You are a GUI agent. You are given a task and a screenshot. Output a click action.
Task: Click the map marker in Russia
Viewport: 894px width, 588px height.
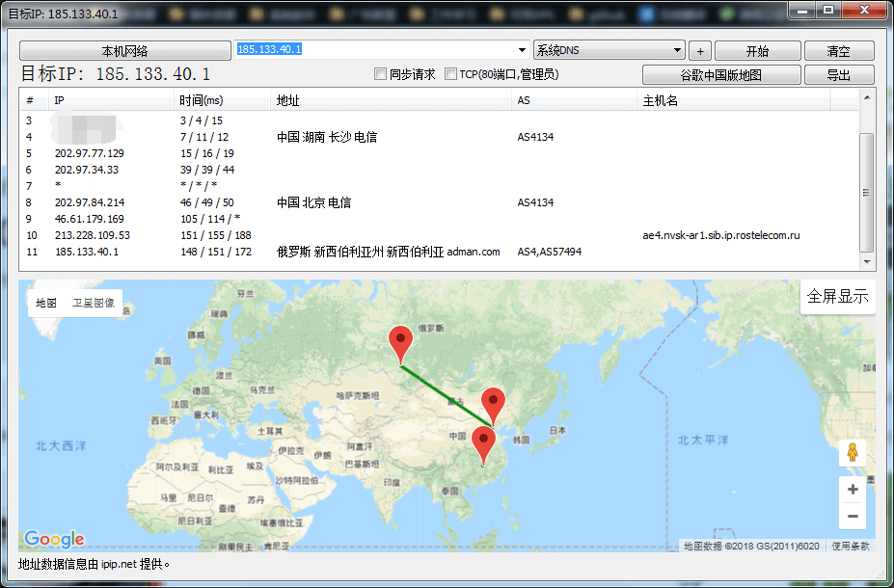click(x=400, y=341)
